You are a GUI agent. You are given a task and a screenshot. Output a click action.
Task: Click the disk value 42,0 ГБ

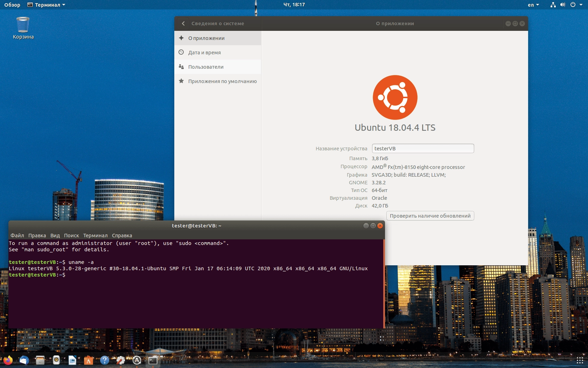pos(380,206)
